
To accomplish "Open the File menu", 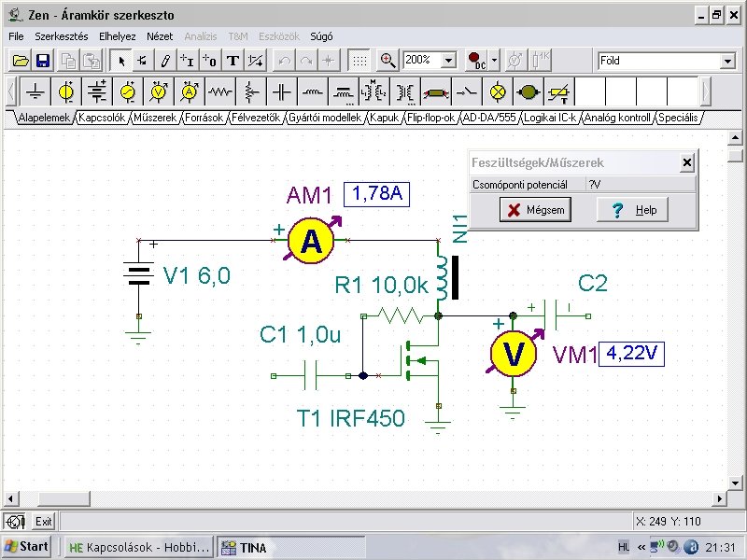I will pyautogui.click(x=16, y=36).
